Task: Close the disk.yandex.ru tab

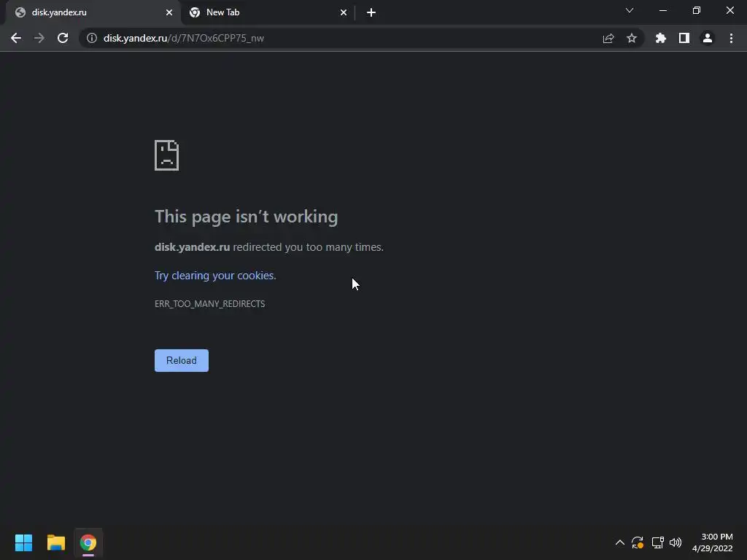Action: pyautogui.click(x=169, y=12)
